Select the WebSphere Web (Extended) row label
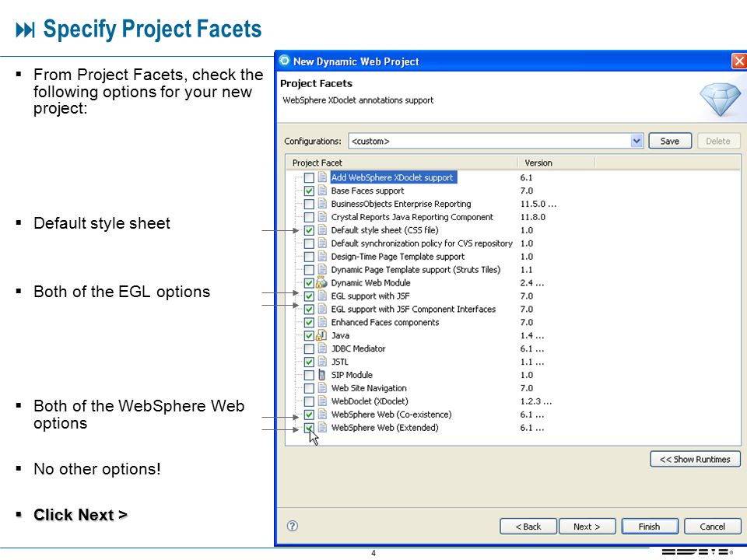The image size is (747, 560). (385, 428)
